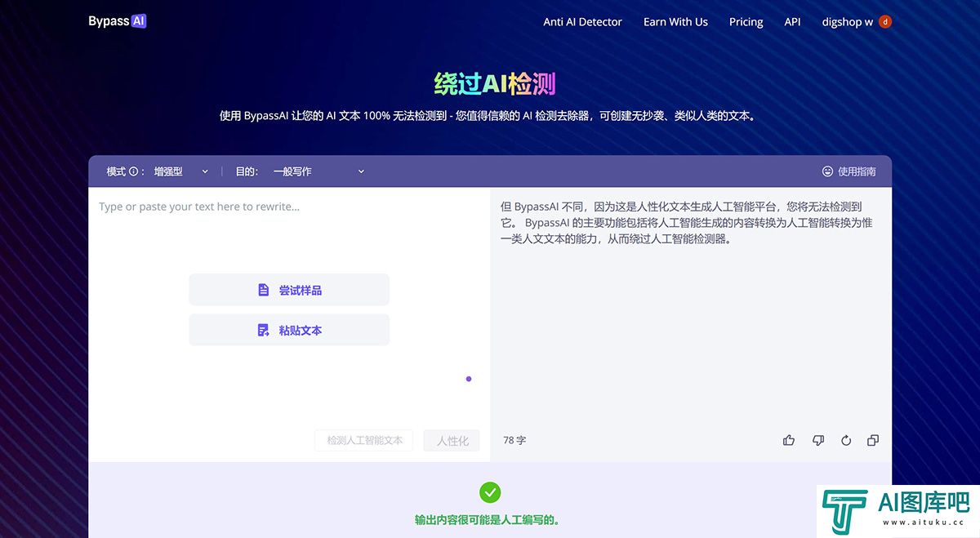
Task: Regenerate the output with the refresh icon
Action: click(846, 440)
